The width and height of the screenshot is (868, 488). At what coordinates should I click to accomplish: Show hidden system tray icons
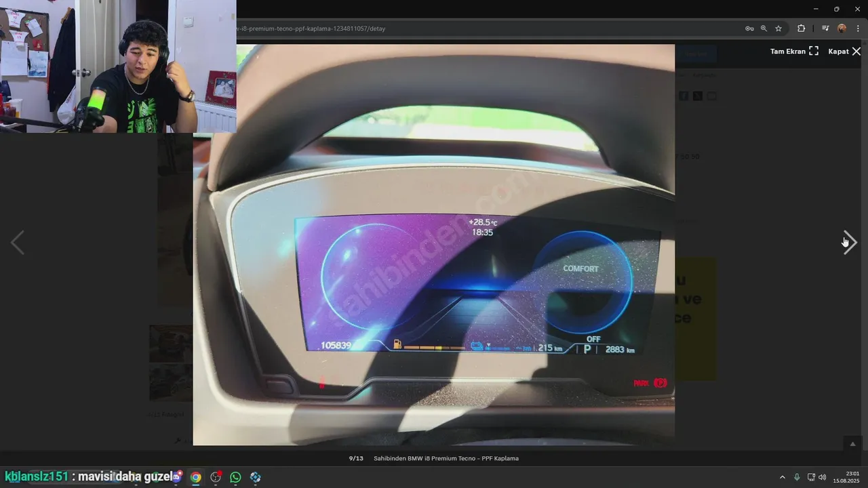coord(782,477)
